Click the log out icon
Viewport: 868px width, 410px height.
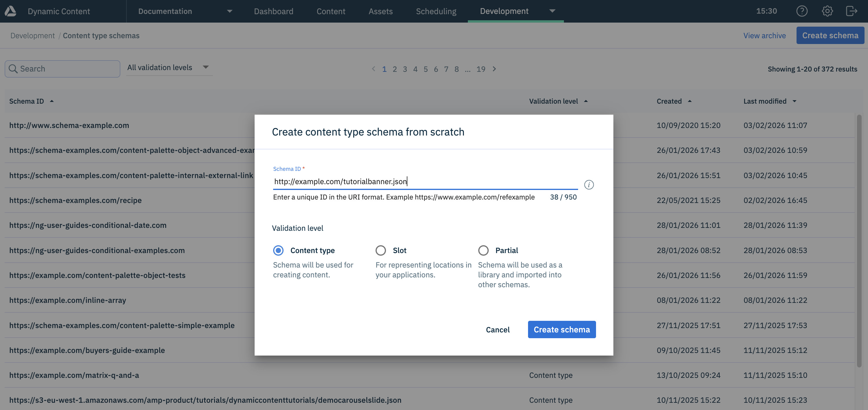coord(852,11)
